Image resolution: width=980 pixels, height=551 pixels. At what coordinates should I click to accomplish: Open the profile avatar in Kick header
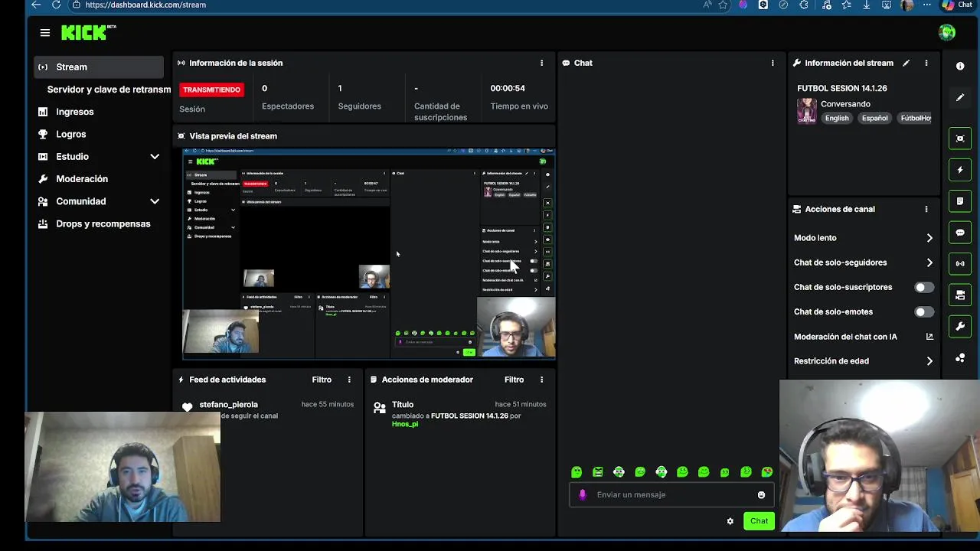(x=947, y=32)
